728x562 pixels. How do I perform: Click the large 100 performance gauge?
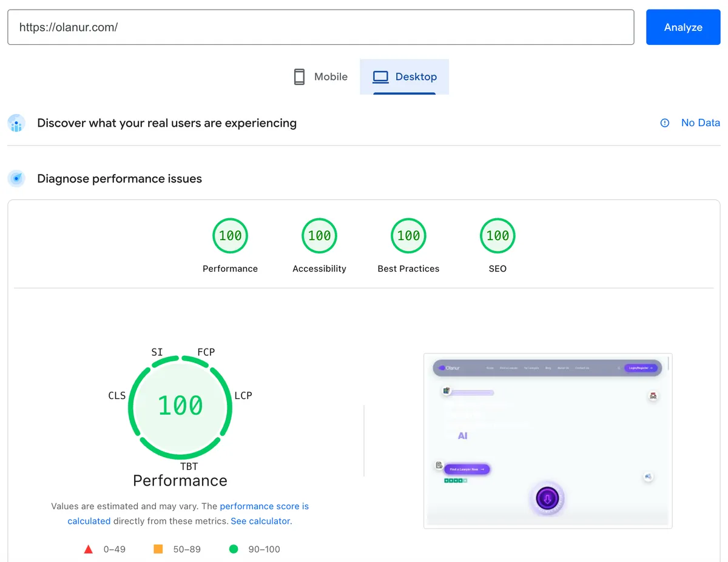180,406
